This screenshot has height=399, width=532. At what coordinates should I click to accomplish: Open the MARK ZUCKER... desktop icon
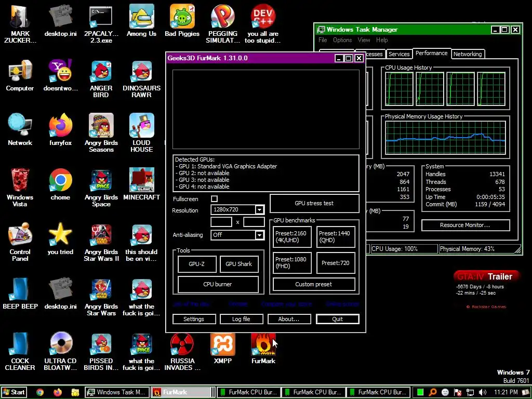coord(20,23)
